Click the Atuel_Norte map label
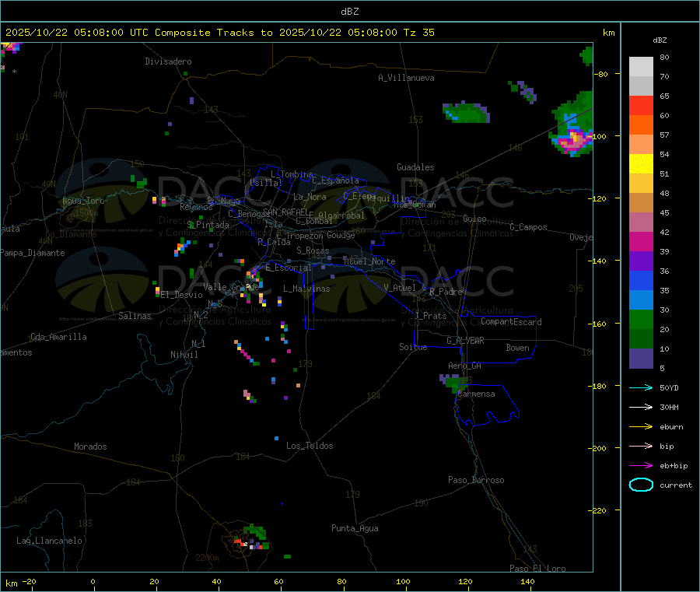The height and width of the screenshot is (592, 700). pos(369,261)
